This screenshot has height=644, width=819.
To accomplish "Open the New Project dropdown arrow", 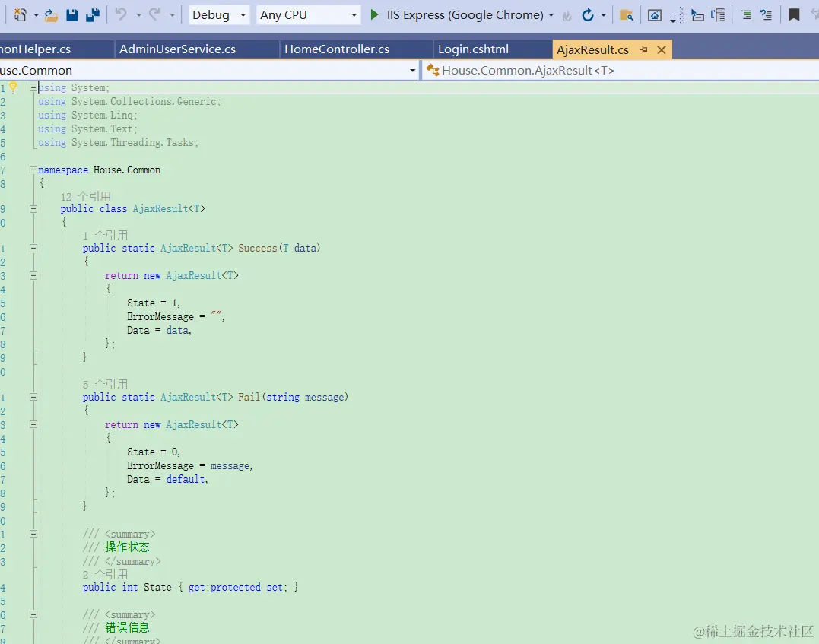I will point(36,15).
